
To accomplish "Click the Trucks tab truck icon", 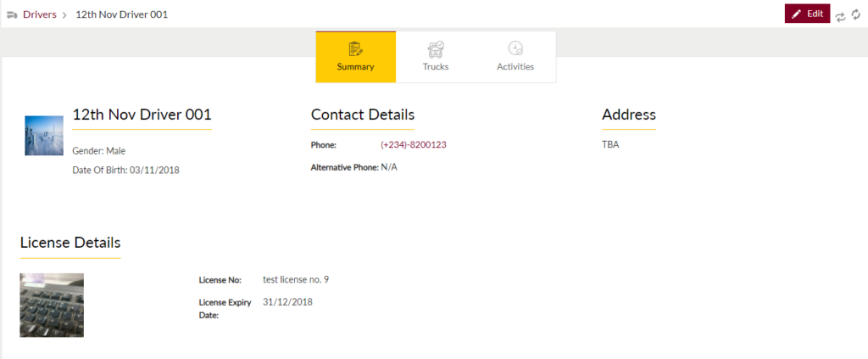I will point(436,48).
